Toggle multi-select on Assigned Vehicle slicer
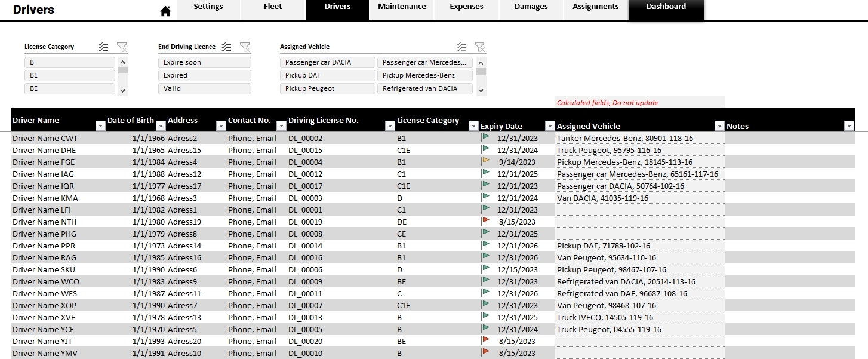This screenshot has height=359, width=868. 461,47
